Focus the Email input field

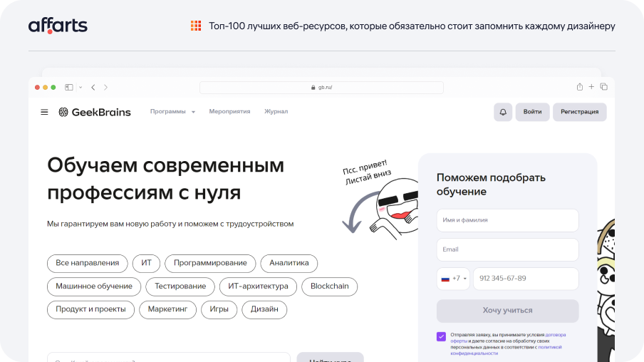(x=508, y=249)
